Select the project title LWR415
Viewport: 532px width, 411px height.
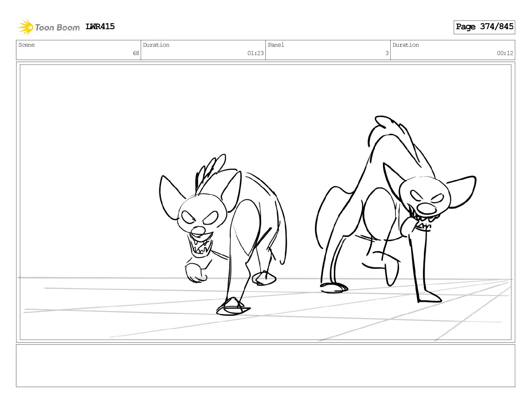[x=100, y=27]
